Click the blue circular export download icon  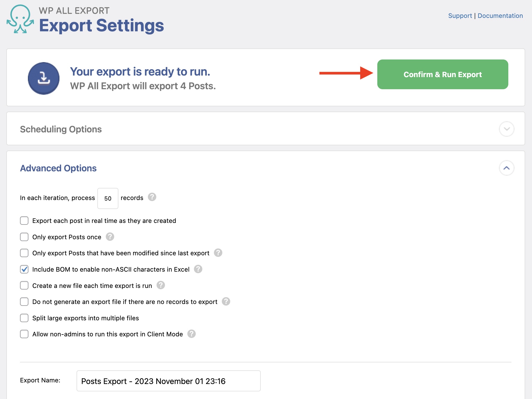(x=44, y=78)
